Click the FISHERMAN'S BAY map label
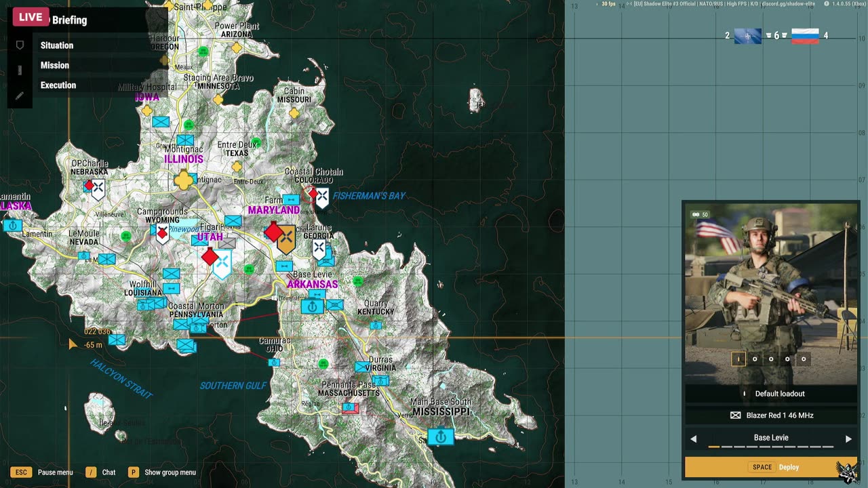868x488 pixels. tap(369, 196)
